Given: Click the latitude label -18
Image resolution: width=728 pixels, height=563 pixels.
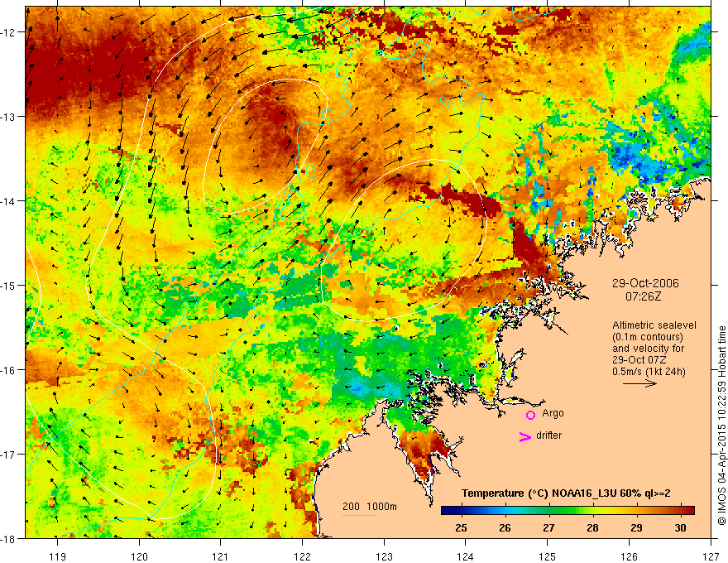Looking at the screenshot, I should pos(9,539).
